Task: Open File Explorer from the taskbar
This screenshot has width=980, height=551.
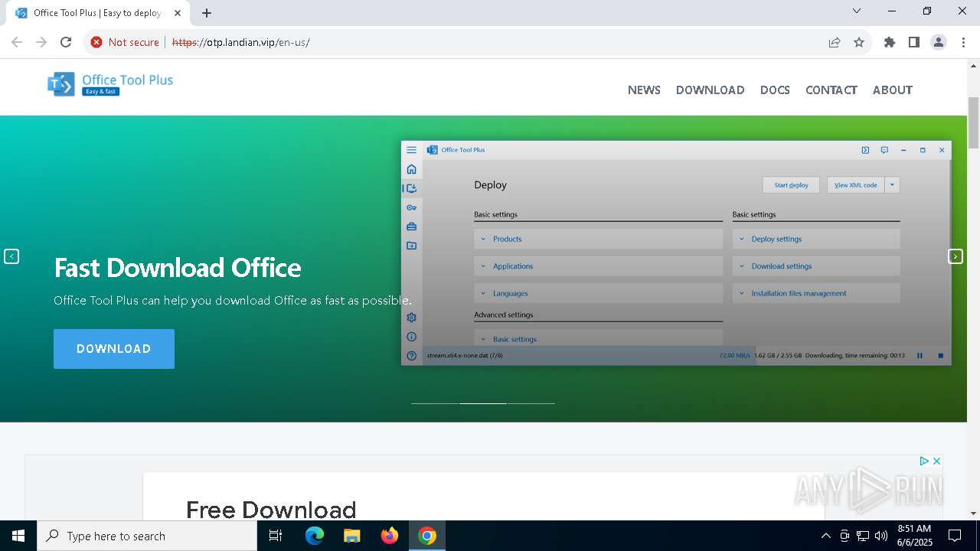Action: [352, 536]
